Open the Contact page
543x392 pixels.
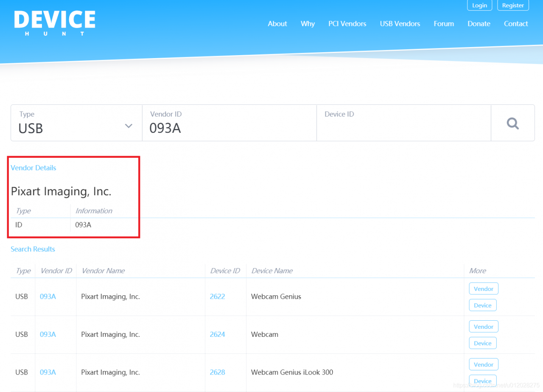click(x=516, y=24)
